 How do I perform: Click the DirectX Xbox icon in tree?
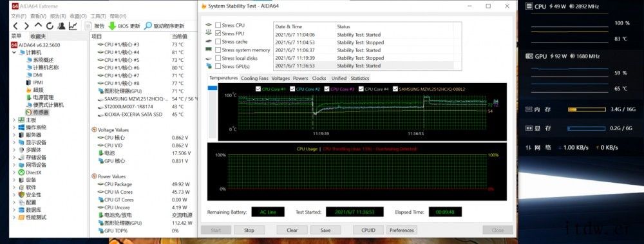point(22,172)
